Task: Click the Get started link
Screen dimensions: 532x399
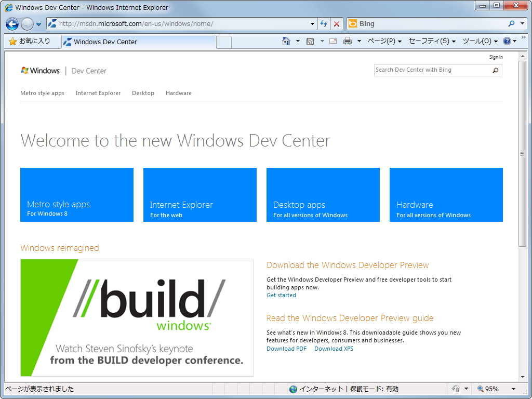Action: pyautogui.click(x=281, y=295)
